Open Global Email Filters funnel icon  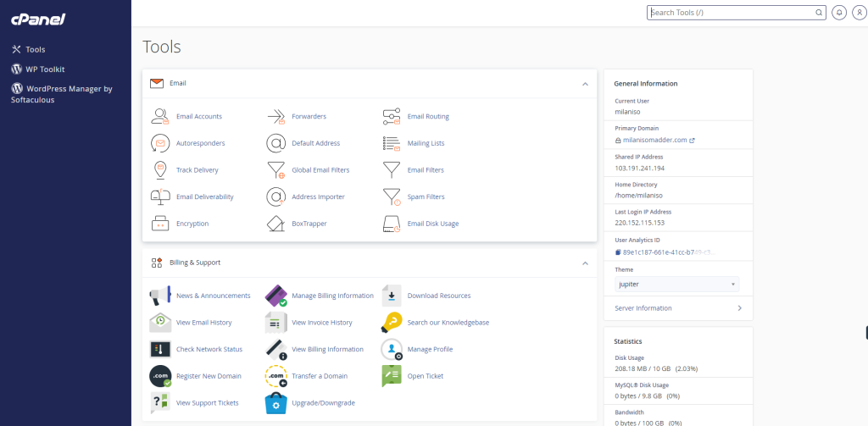click(x=275, y=170)
